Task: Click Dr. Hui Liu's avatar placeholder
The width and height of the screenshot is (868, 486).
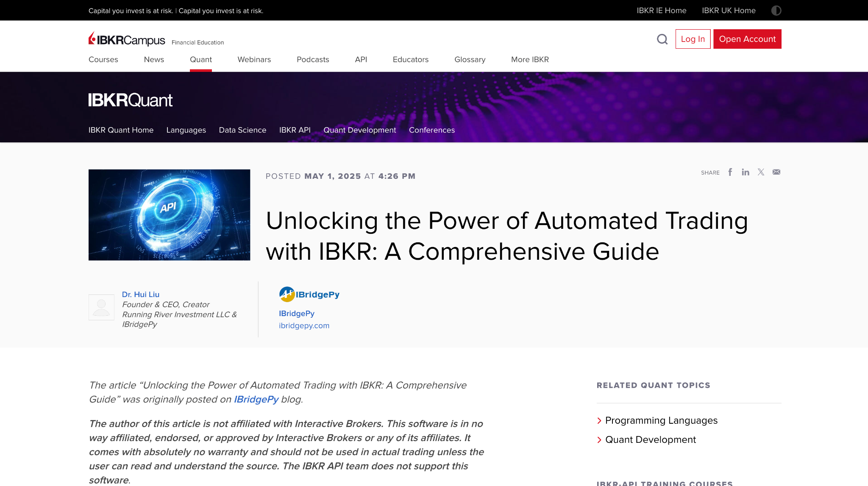Action: coord(101,307)
